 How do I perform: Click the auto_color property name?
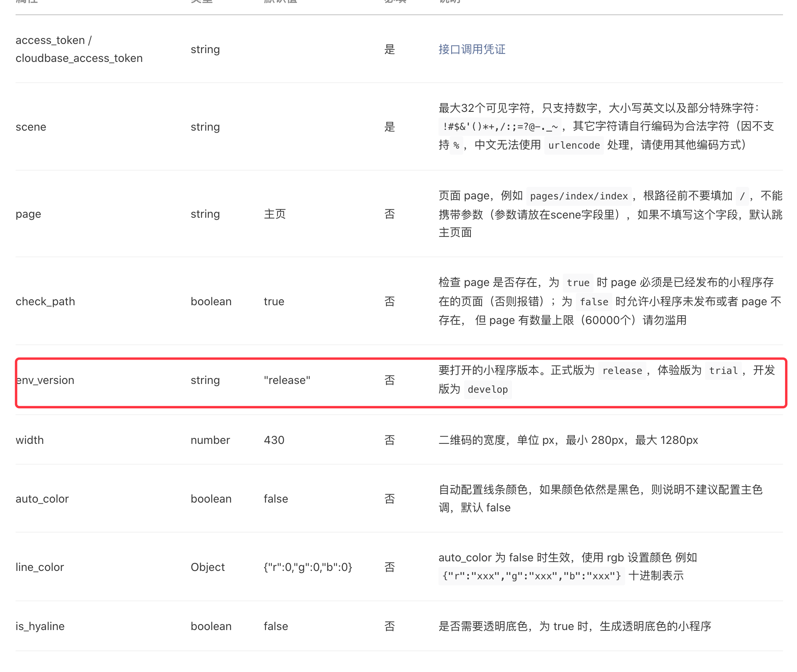42,499
